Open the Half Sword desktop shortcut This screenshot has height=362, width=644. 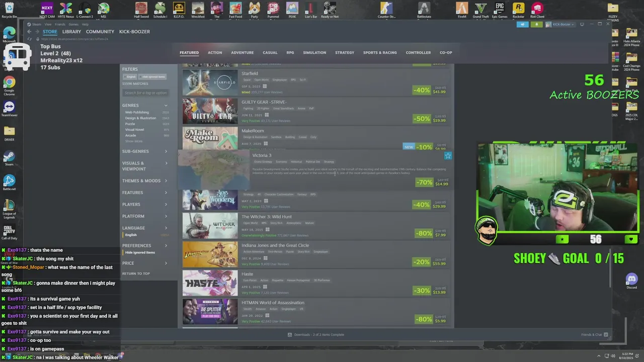[x=141, y=10]
